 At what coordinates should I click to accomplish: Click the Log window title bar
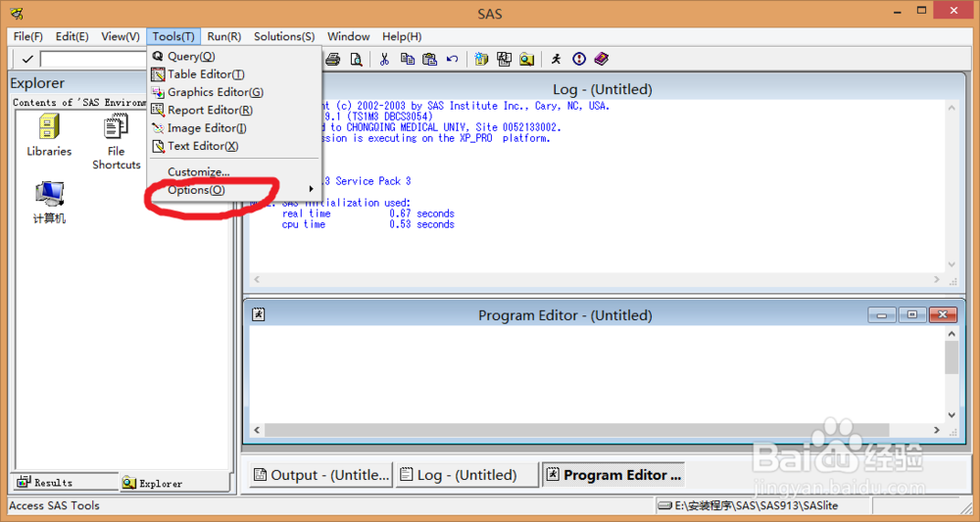pyautogui.click(x=602, y=89)
